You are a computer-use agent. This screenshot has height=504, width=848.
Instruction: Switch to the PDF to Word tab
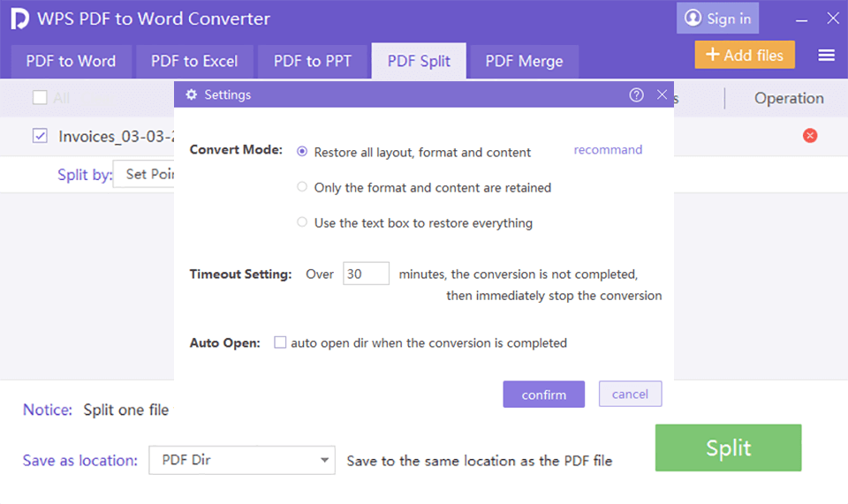71,62
